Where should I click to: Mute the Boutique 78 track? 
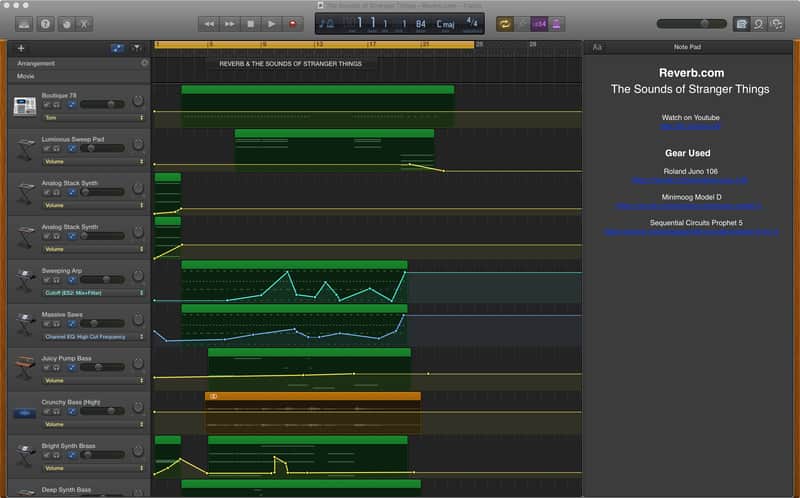(46, 105)
